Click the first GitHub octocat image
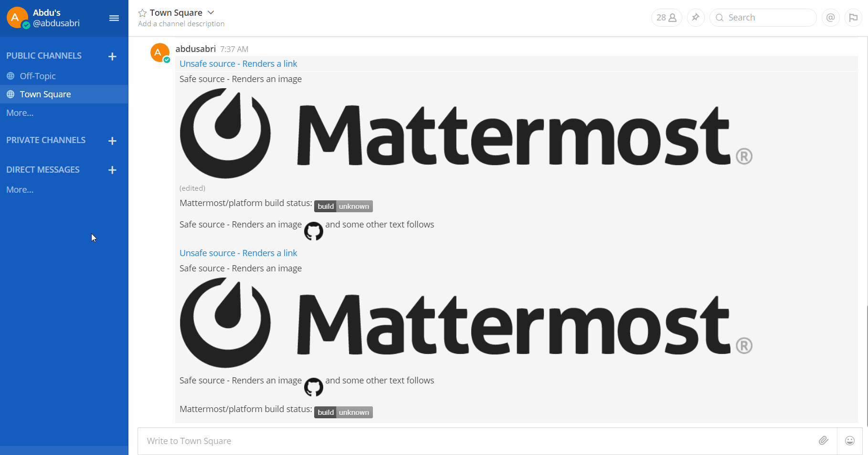Screen dimensions: 868x455 click(314, 231)
